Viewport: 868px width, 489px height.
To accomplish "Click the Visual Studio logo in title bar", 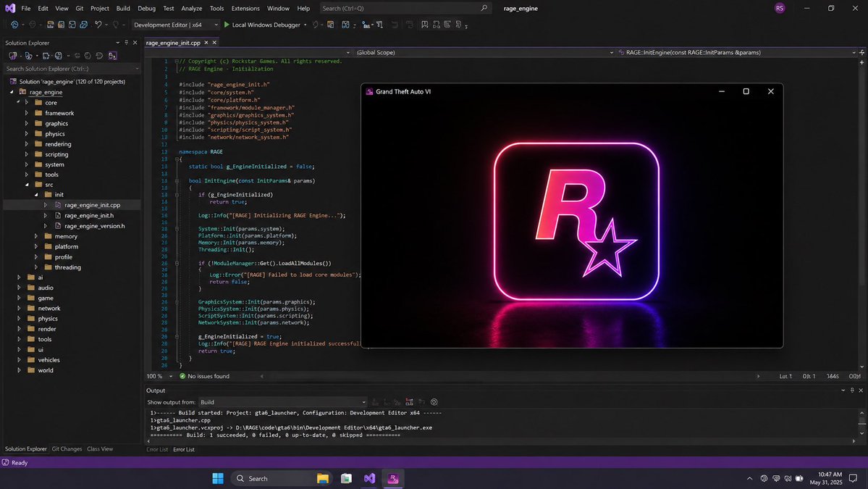I will pos(10,8).
